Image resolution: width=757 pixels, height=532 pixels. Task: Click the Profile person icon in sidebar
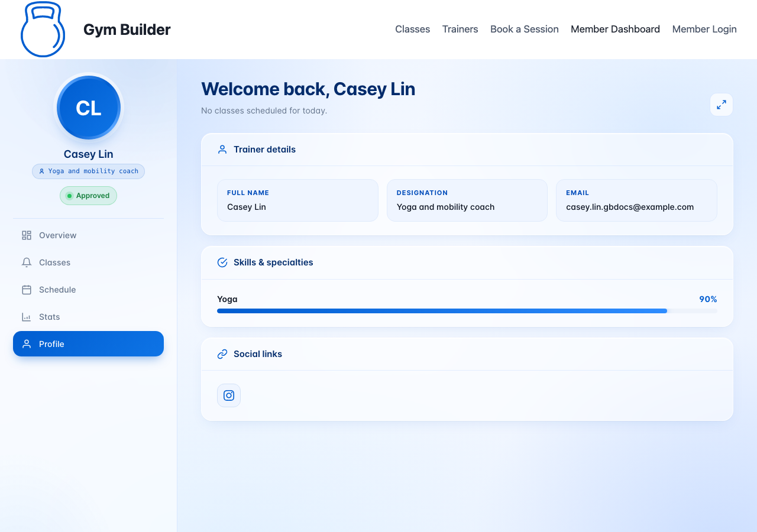click(x=27, y=344)
